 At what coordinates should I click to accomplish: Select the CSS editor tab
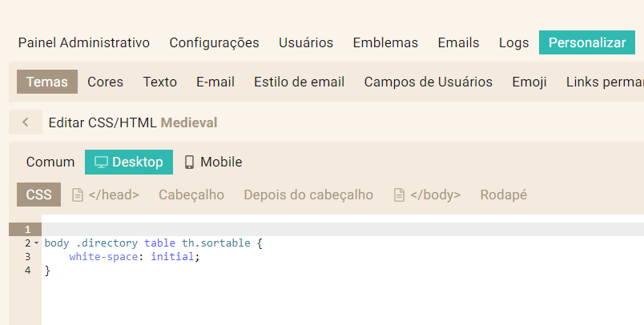[38, 195]
